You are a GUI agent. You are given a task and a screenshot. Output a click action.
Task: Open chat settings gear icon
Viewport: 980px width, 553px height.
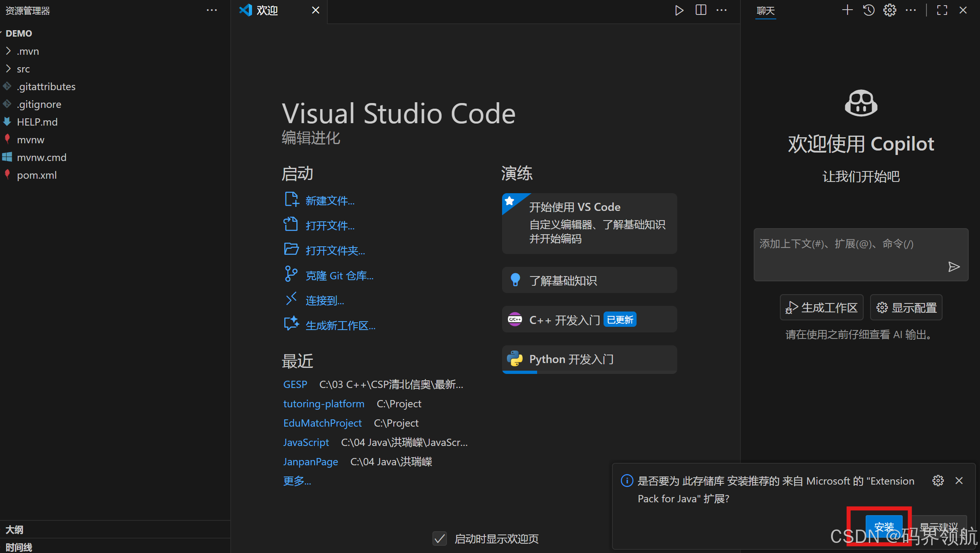coord(890,10)
